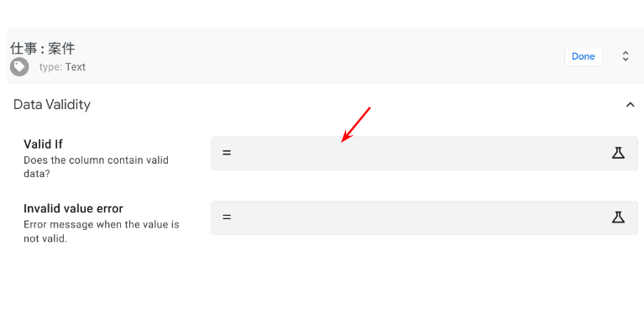
Task: Click "Does the column contain valid data?" description
Action: tap(96, 167)
